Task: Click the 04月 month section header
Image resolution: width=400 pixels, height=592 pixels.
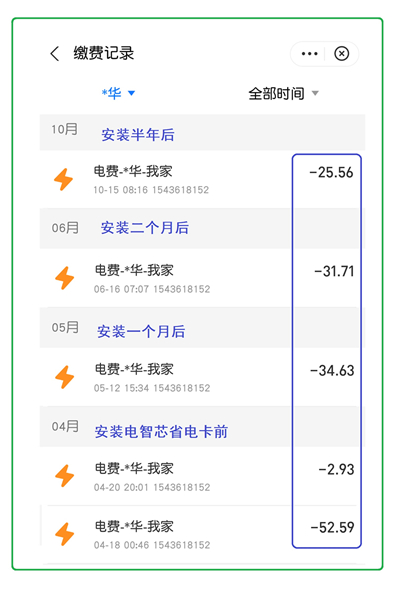Action: [202, 427]
